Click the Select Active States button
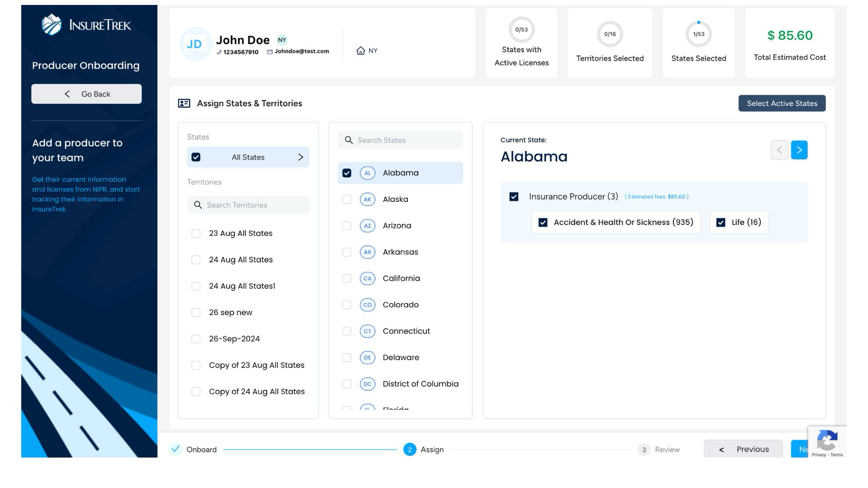 click(782, 103)
